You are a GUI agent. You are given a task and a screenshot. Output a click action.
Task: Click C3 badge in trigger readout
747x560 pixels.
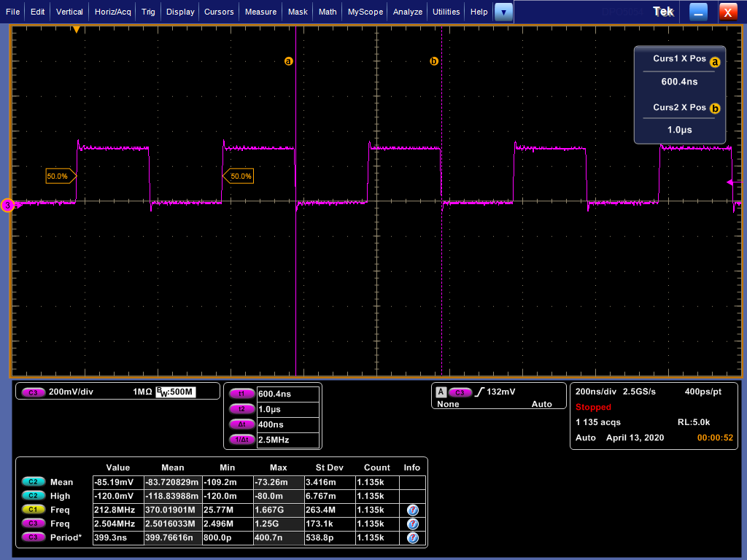click(460, 392)
